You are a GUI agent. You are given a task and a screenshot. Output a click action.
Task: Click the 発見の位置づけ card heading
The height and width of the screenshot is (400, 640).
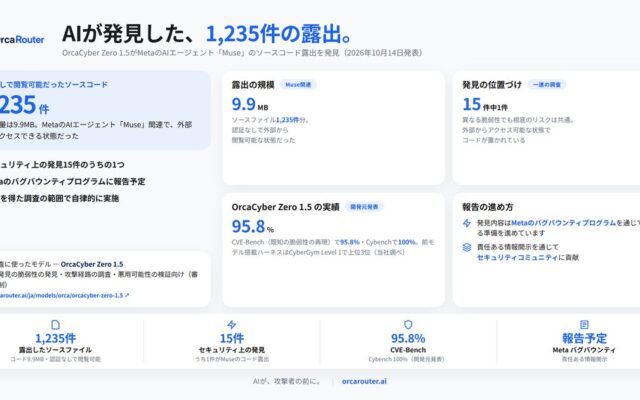point(492,84)
